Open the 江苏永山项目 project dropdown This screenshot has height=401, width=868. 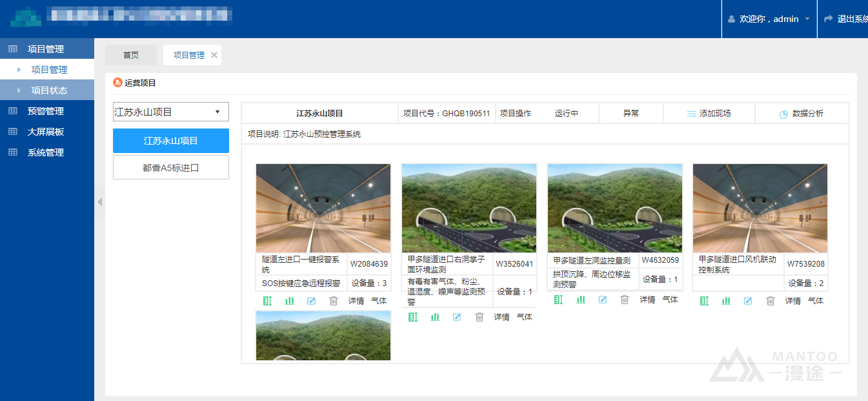click(170, 112)
